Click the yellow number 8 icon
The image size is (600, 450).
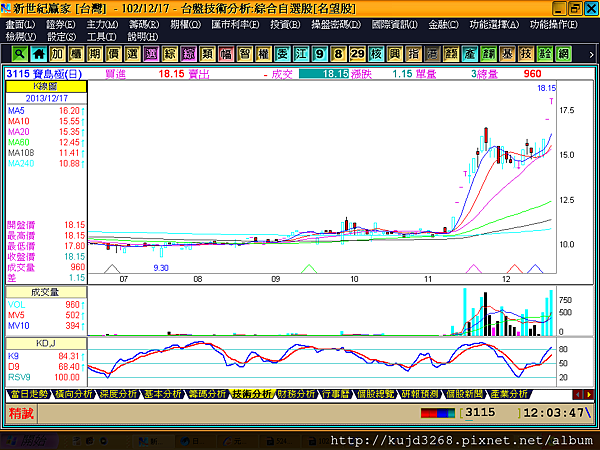(338, 54)
